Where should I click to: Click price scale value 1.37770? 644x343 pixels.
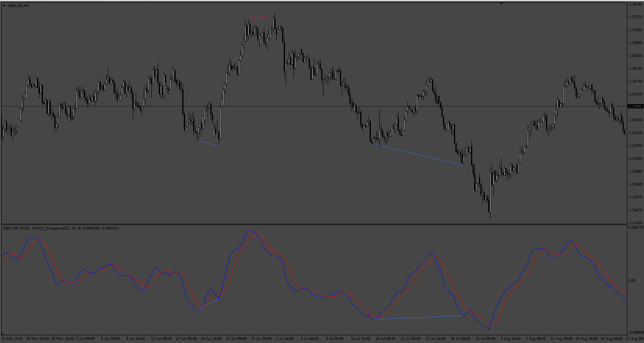tap(636, 17)
